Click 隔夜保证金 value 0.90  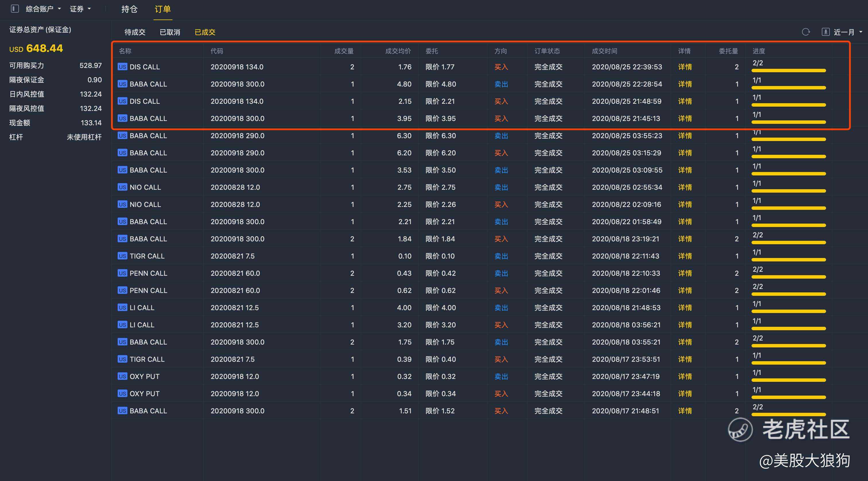[x=95, y=80]
